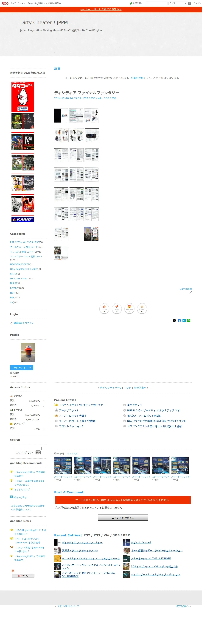The height and width of the screenshot is (644, 202).
Task: Click the crown icon beside ドラゴンクエストVII popular entry
Action: (56, 405)
